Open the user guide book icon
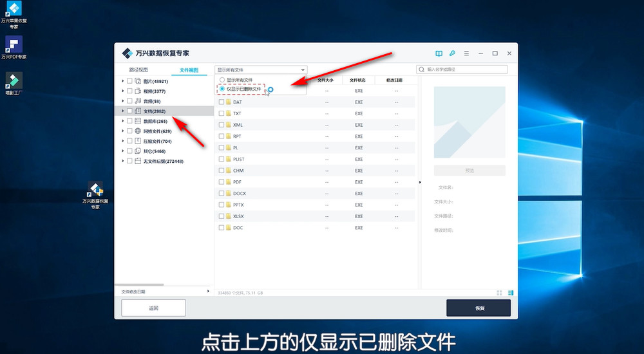Image resolution: width=644 pixels, height=354 pixels. [439, 53]
